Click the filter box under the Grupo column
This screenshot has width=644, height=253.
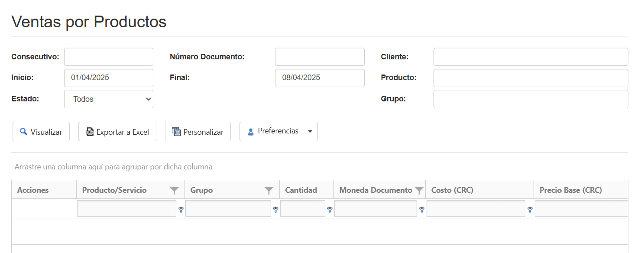(228, 209)
